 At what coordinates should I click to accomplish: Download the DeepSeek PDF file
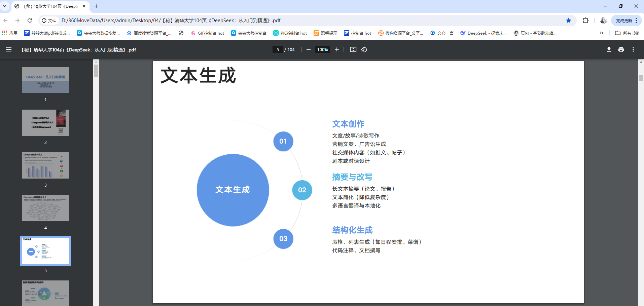point(609,49)
